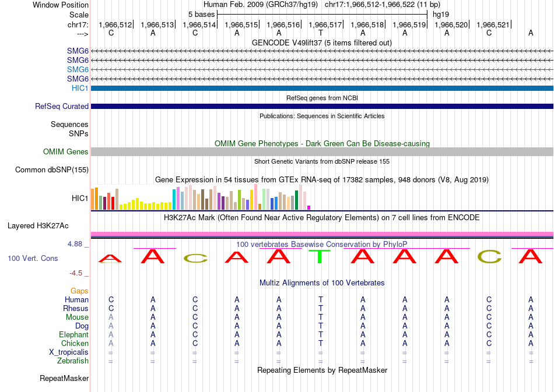Click the orange Gaps label
The height and width of the screenshot is (392, 554).
79,291
